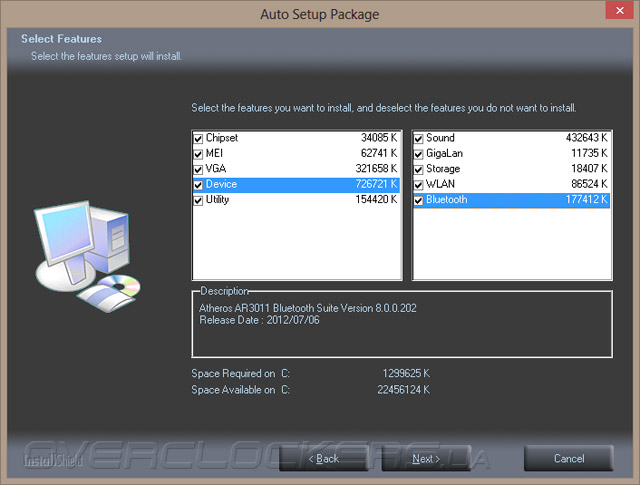Select the GigaLan feature name

tap(444, 153)
